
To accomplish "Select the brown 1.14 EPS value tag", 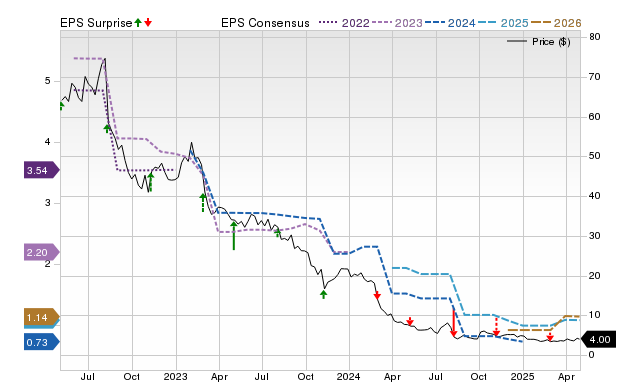I will click(41, 318).
